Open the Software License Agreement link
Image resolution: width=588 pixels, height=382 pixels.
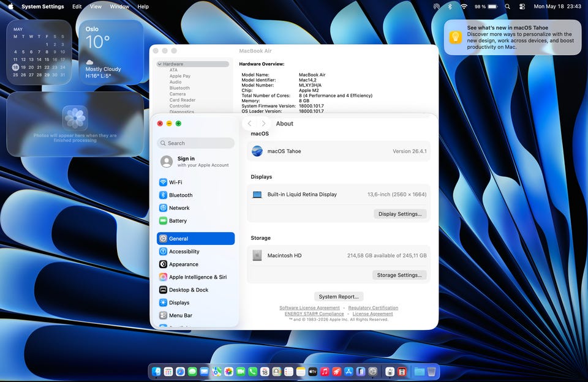click(x=309, y=308)
